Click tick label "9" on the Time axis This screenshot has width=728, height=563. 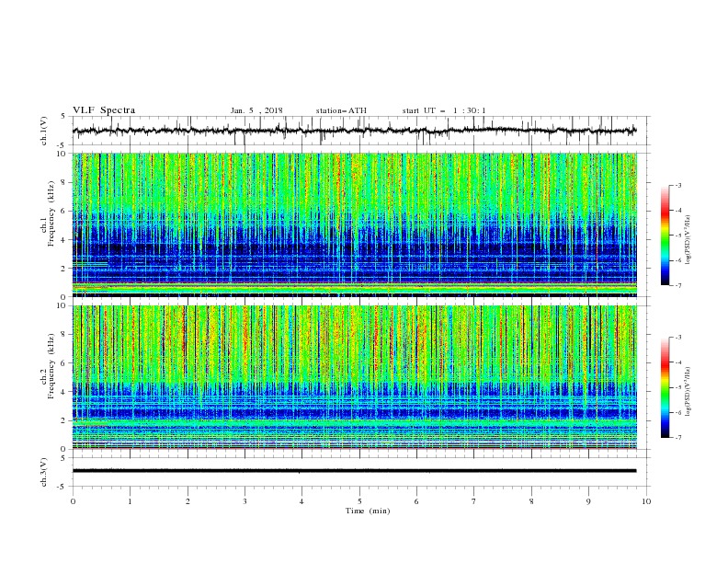click(588, 501)
